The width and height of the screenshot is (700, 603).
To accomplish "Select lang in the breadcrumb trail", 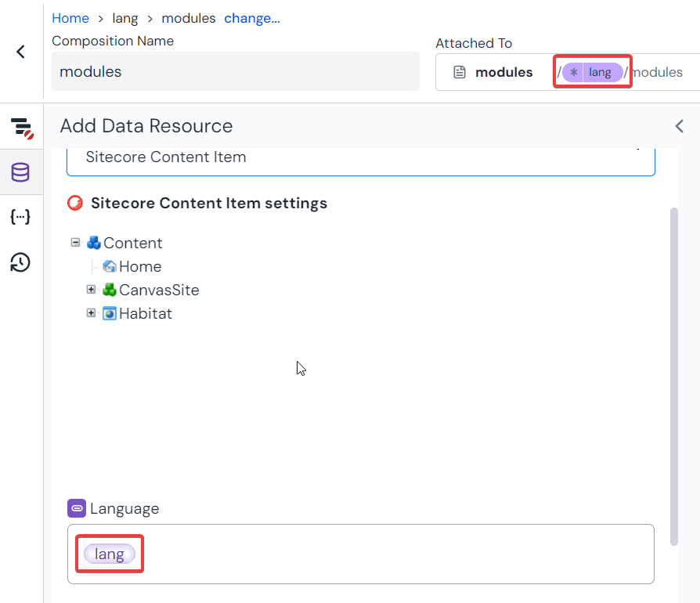I will tap(125, 18).
